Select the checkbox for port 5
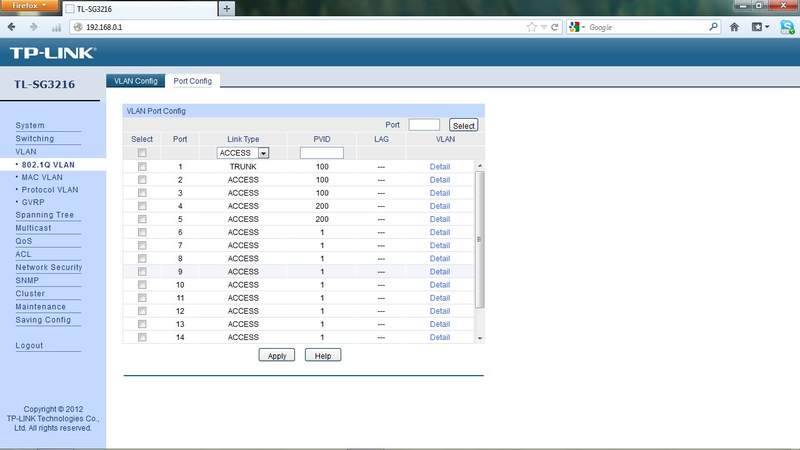Screen dimensions: 800x450 (142, 219)
